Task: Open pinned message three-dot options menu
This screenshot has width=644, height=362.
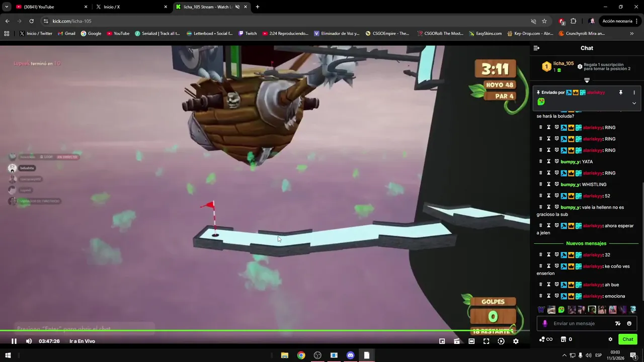Action: pyautogui.click(x=634, y=93)
